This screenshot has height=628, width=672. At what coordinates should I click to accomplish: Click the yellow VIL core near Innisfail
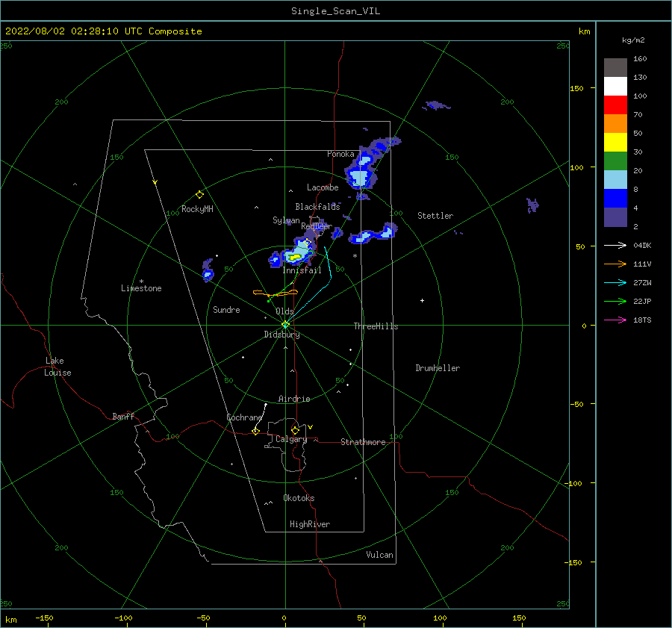[x=295, y=257]
